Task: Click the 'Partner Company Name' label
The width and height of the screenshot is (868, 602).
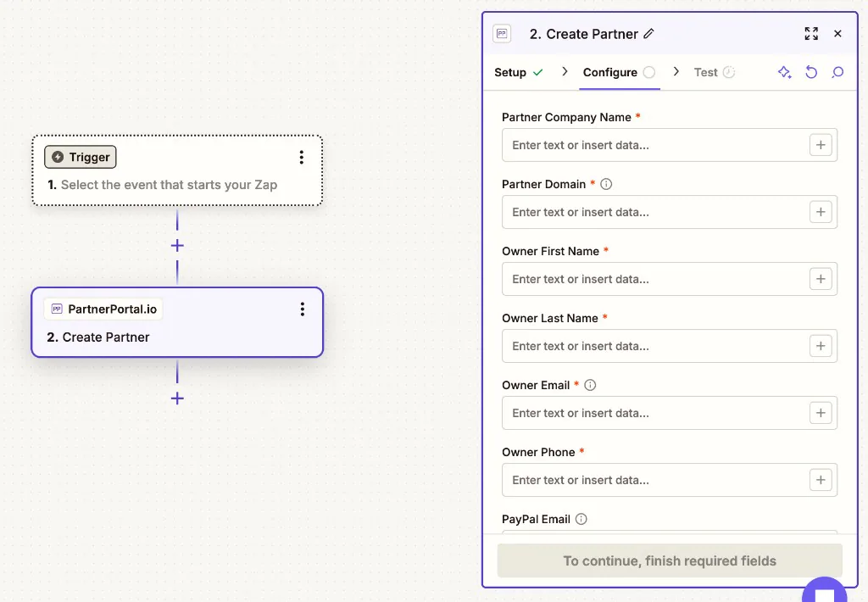Action: [x=566, y=117]
